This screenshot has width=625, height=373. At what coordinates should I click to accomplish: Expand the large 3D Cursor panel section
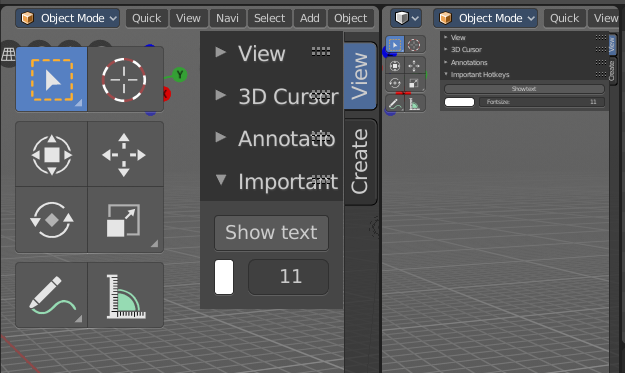click(220, 95)
